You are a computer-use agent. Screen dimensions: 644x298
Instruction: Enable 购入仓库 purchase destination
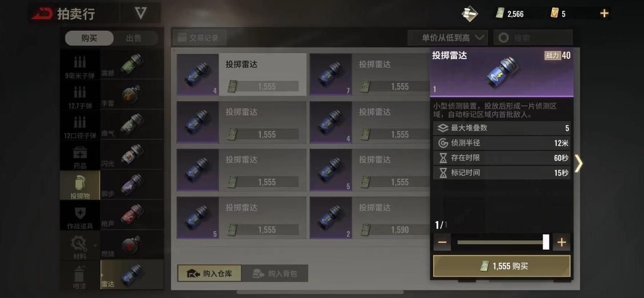pos(209,274)
